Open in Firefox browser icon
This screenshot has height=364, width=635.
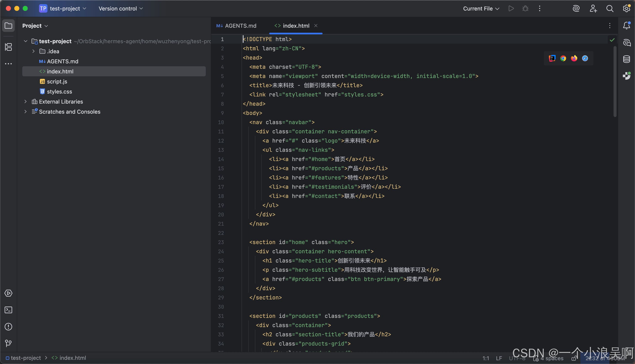574,58
